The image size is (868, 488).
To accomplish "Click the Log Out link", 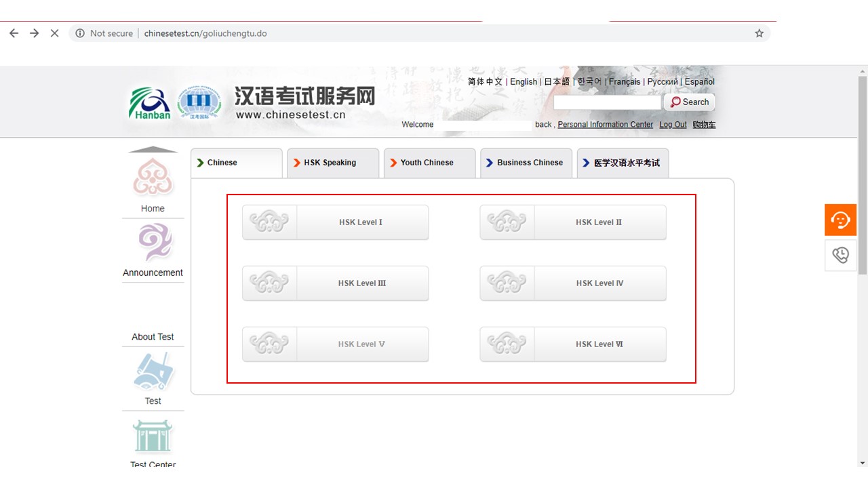I will pos(673,125).
